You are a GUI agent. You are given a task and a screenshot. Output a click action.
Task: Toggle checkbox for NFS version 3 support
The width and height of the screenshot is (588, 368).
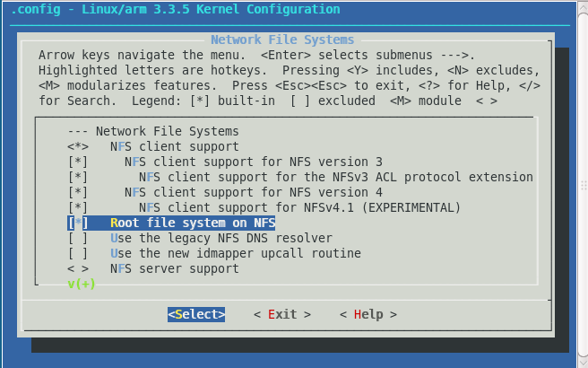tap(78, 162)
